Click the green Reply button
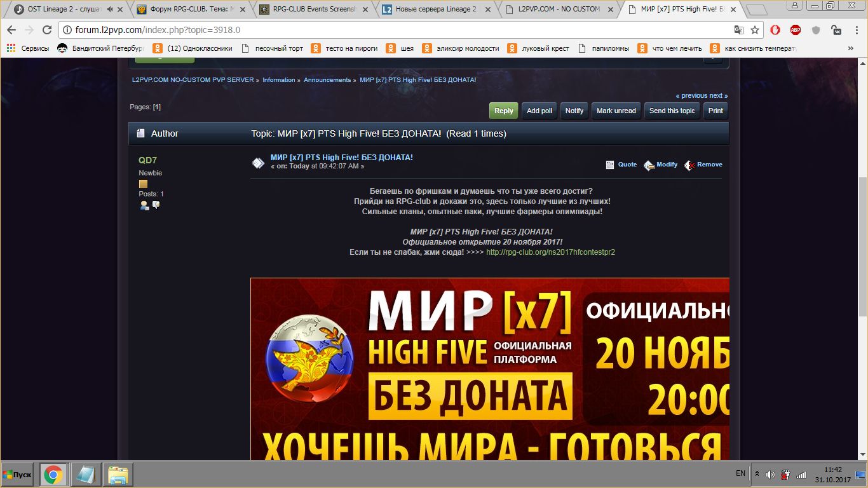 pyautogui.click(x=504, y=111)
